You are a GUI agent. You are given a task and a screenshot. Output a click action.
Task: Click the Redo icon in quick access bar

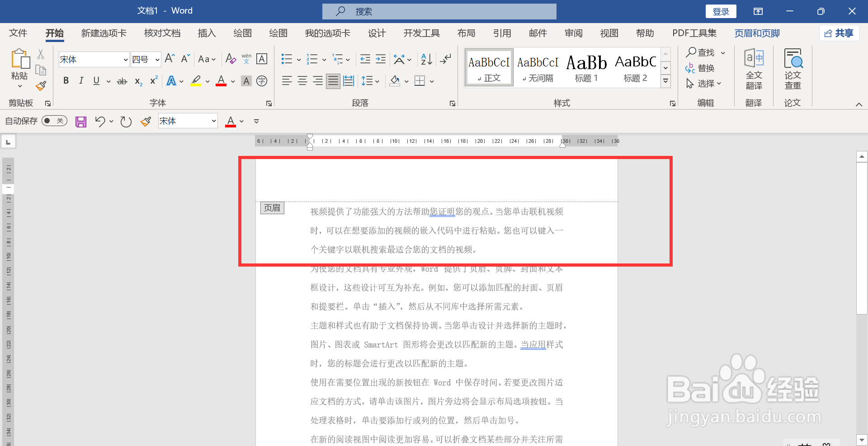pos(126,122)
